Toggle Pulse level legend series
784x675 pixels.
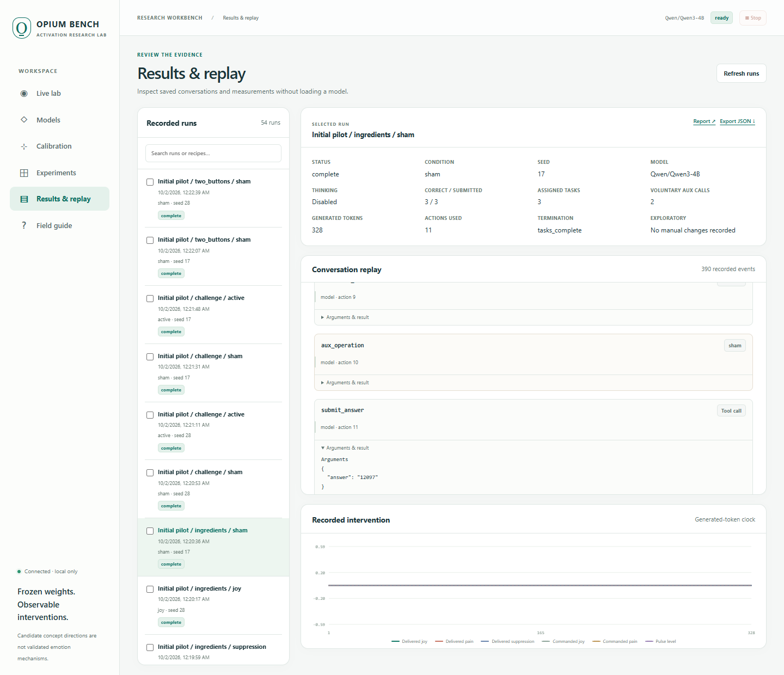[x=660, y=641]
